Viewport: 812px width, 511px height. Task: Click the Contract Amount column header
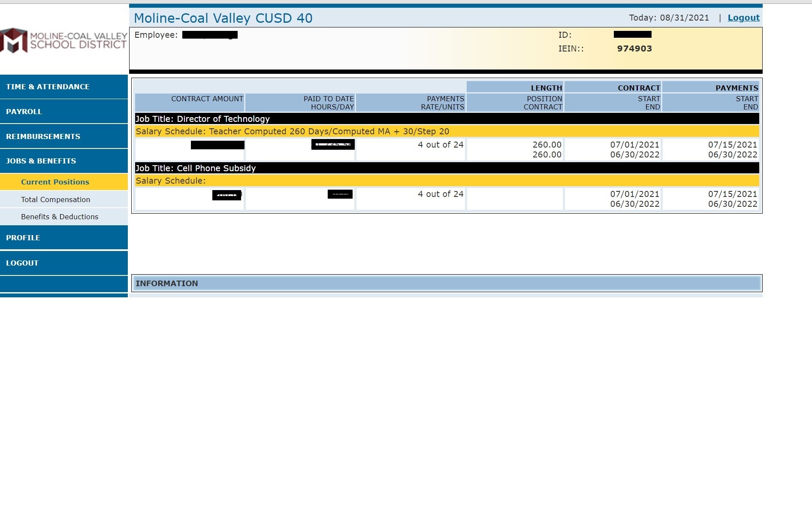pyautogui.click(x=207, y=99)
